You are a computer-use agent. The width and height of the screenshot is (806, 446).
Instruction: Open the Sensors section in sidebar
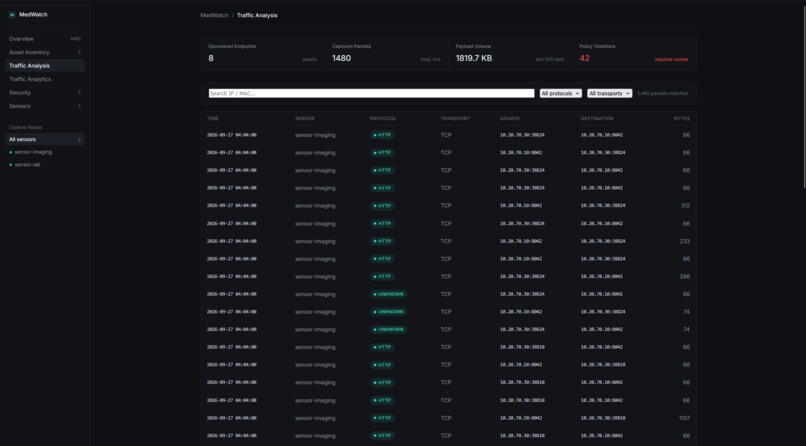coord(45,106)
